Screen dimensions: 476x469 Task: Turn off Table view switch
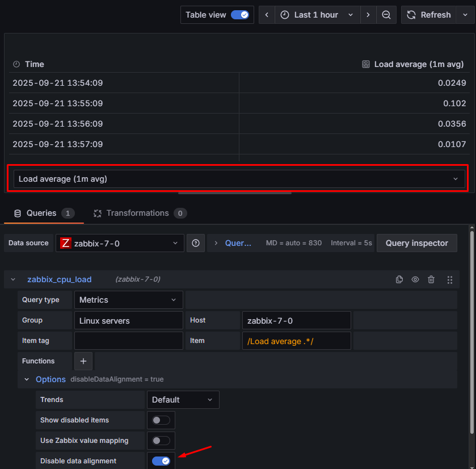point(239,15)
